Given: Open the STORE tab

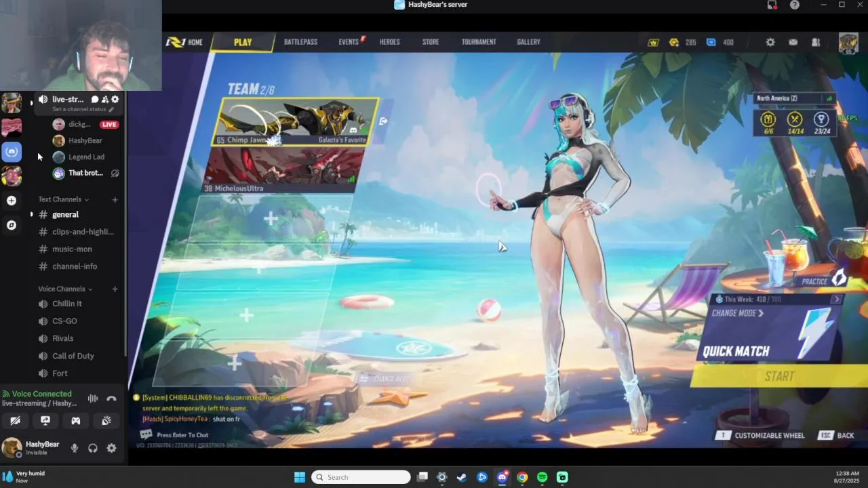Looking at the screenshot, I should click(x=431, y=42).
